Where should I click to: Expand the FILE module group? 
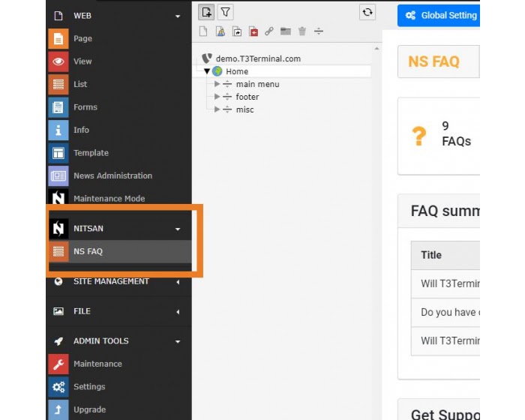pos(178,311)
